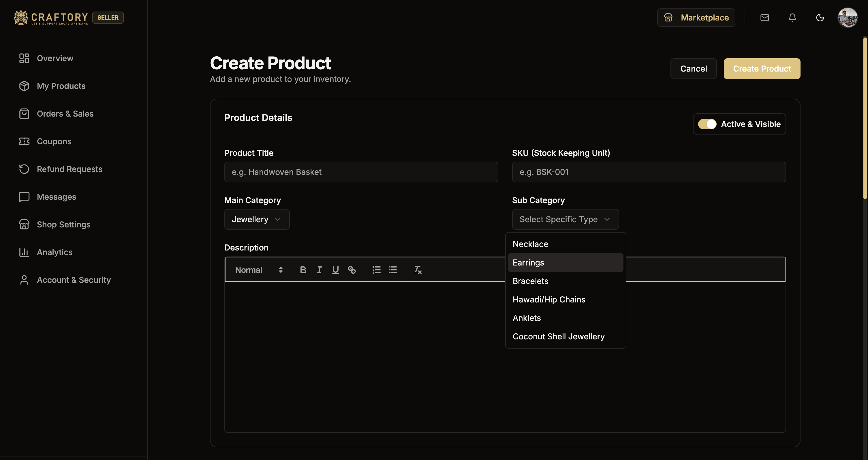Switch theme with moon icon
This screenshot has width=868, height=460.
(820, 18)
